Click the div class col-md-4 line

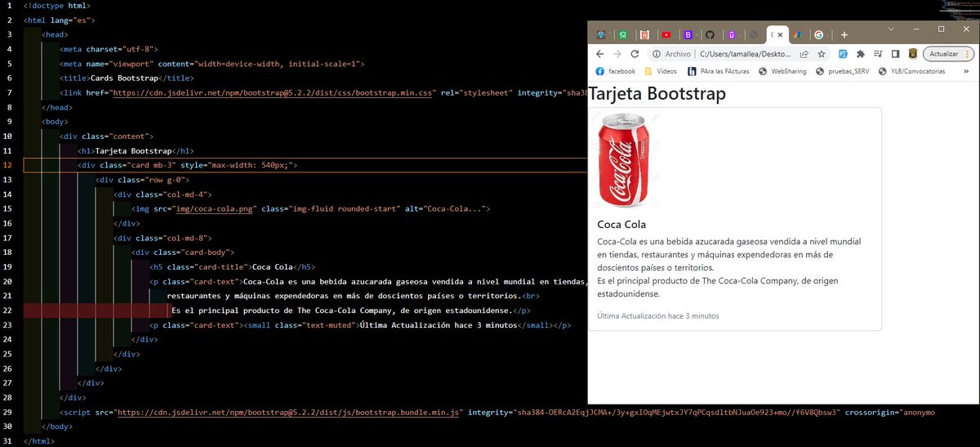coord(163,194)
